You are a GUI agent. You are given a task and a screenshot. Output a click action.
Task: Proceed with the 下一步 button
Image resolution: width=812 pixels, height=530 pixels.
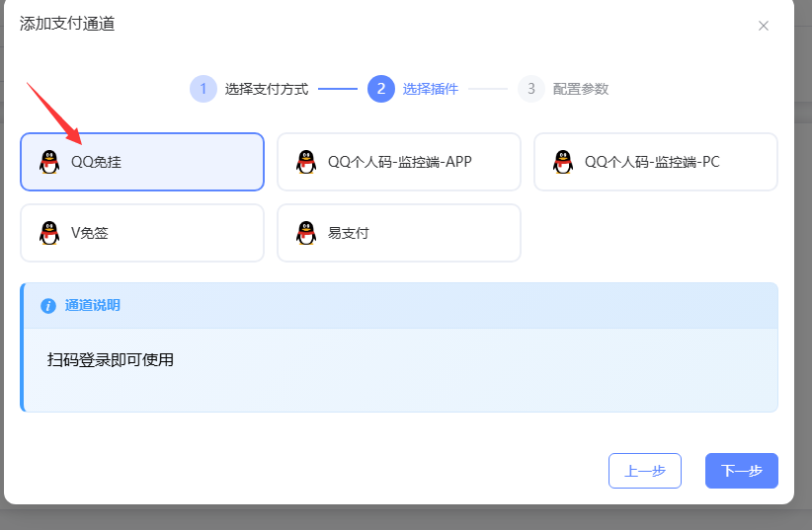pyautogui.click(x=742, y=471)
